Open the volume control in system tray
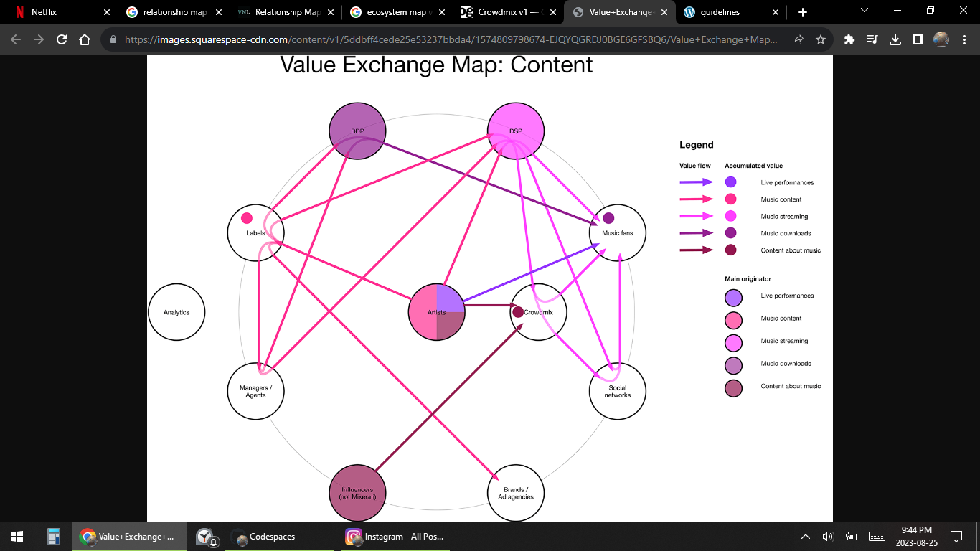This screenshot has height=551, width=980. [828, 537]
